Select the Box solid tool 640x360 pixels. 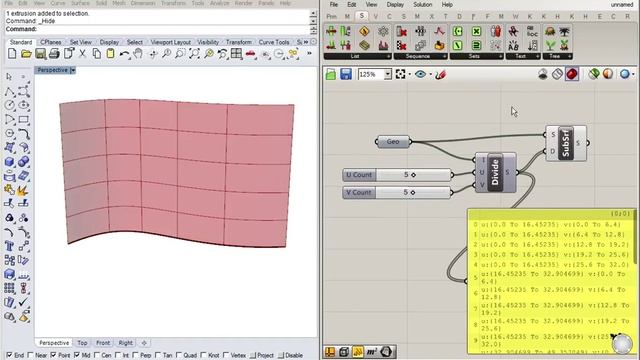pyautogui.click(x=10, y=162)
